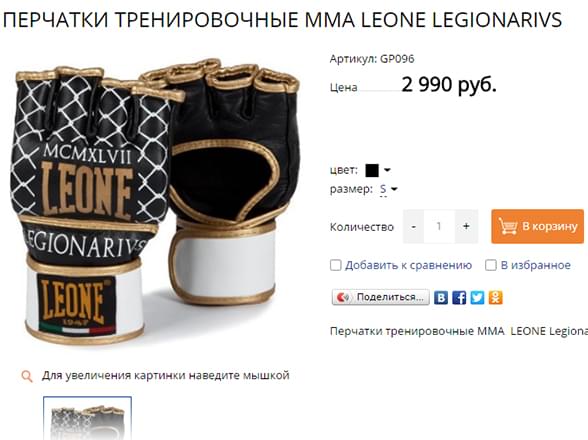Viewport: 588px width, 440px height.
Task: Select the gloves thumbnail image
Action: coord(87,418)
